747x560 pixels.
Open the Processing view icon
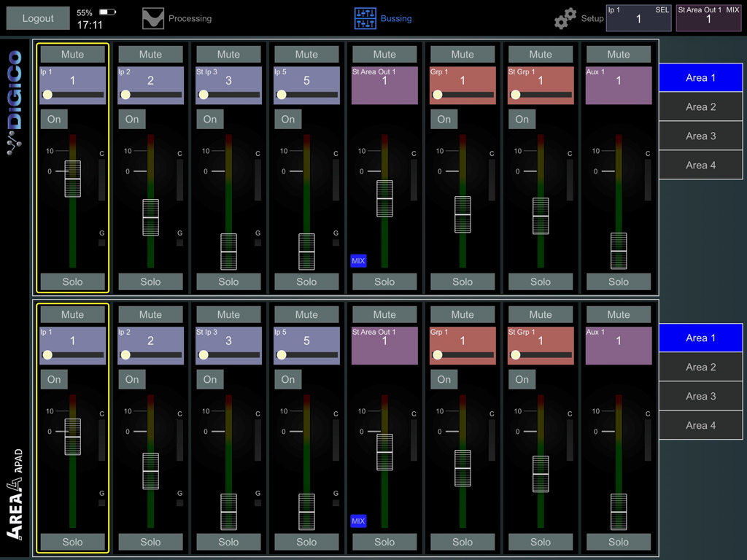153,18
